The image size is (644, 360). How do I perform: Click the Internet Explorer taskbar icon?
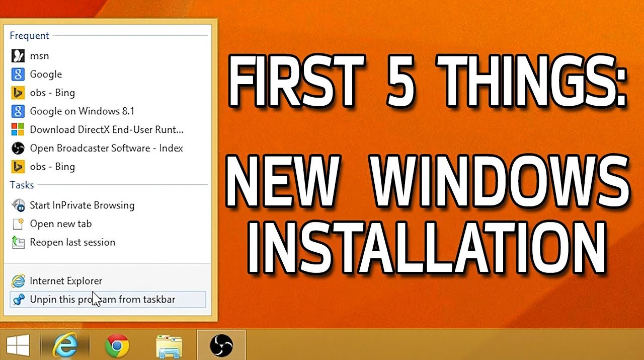(66, 345)
